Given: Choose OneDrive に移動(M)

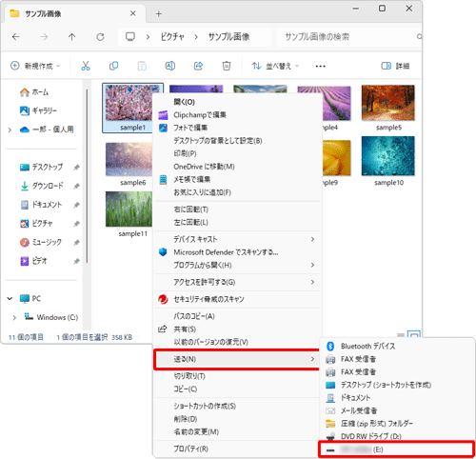Looking at the screenshot, I should tap(237, 167).
